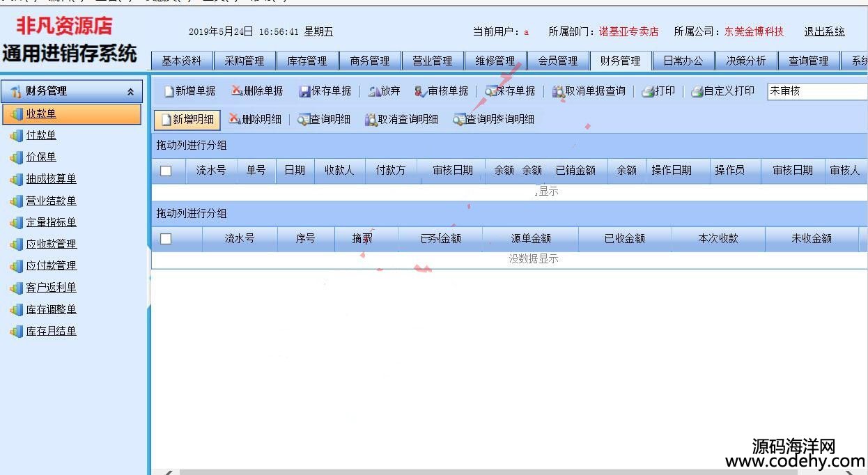This screenshot has width=868, height=475.
Task: Click the 查询明细 query detail icon
Action: [x=303, y=119]
